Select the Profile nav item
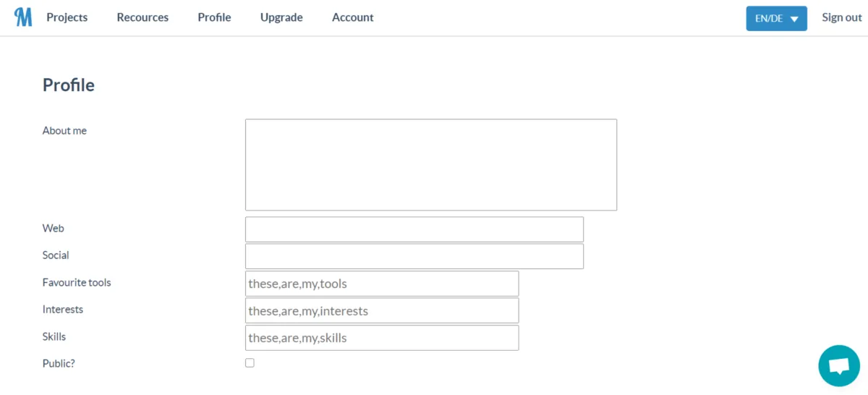The image size is (868, 395). (214, 17)
